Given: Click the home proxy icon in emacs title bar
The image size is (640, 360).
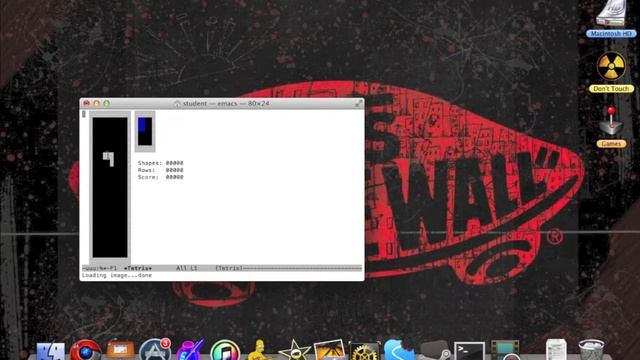Looking at the screenshot, I should tap(177, 104).
